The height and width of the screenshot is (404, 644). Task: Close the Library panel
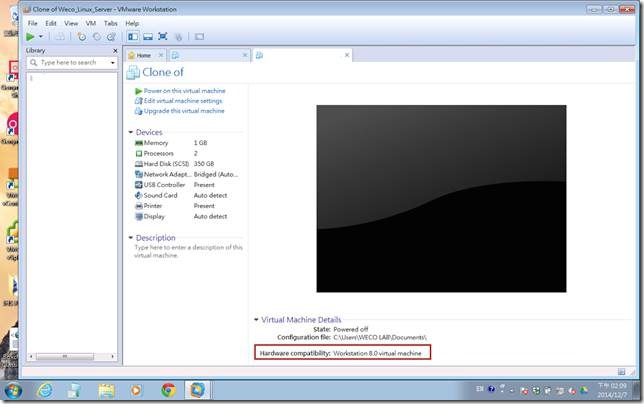tap(115, 50)
